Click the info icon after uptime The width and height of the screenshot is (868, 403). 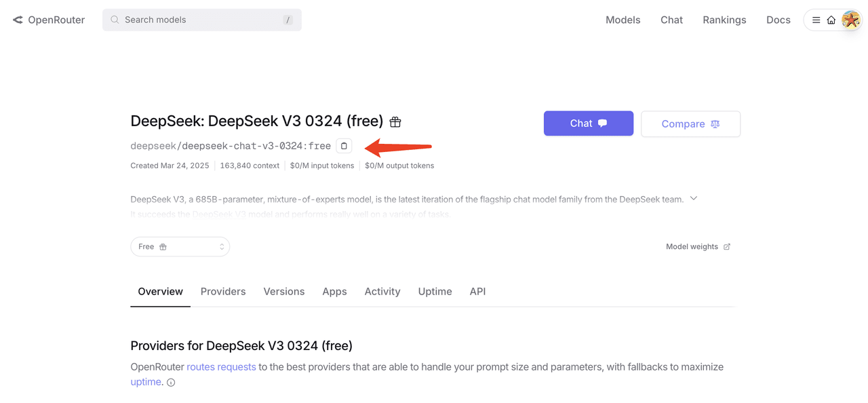point(171,383)
